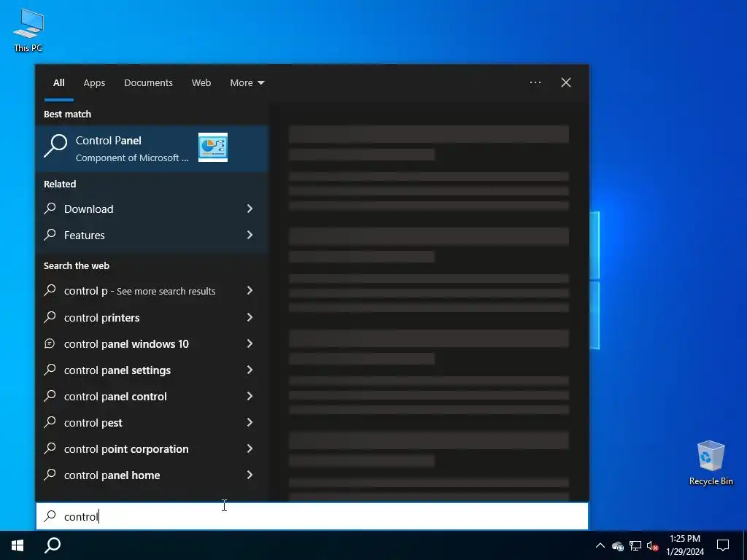Open the More dropdown filter

click(x=247, y=83)
